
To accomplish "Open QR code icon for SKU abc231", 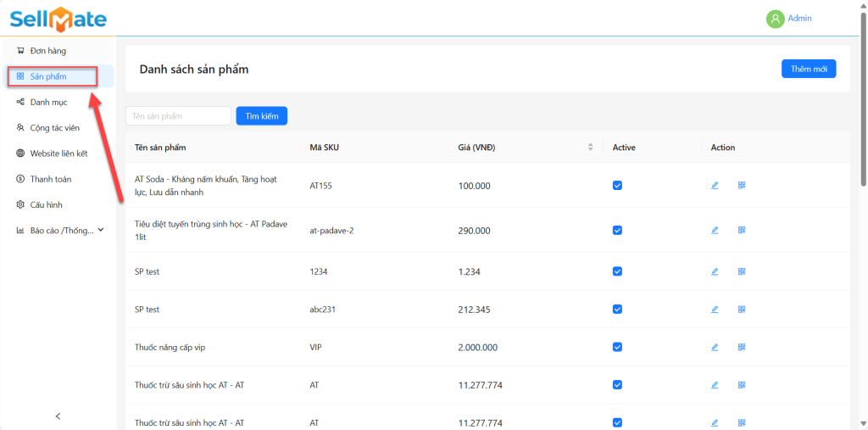I will (742, 310).
